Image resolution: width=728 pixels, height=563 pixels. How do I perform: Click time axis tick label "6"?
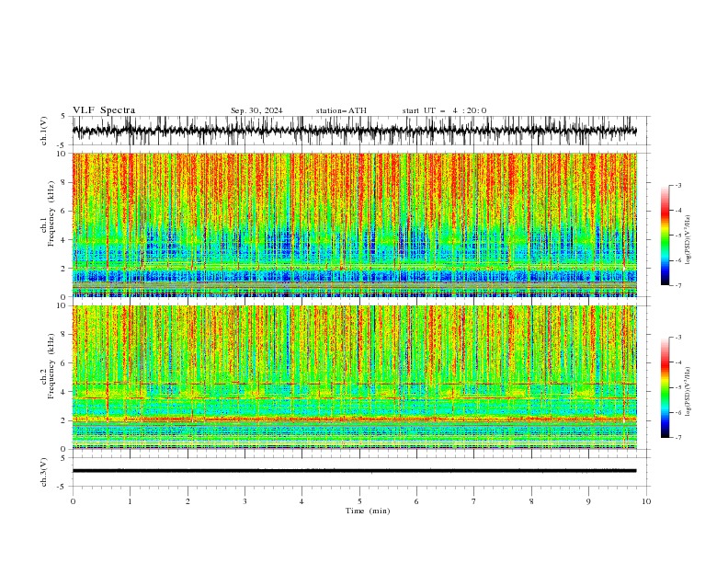pos(416,501)
